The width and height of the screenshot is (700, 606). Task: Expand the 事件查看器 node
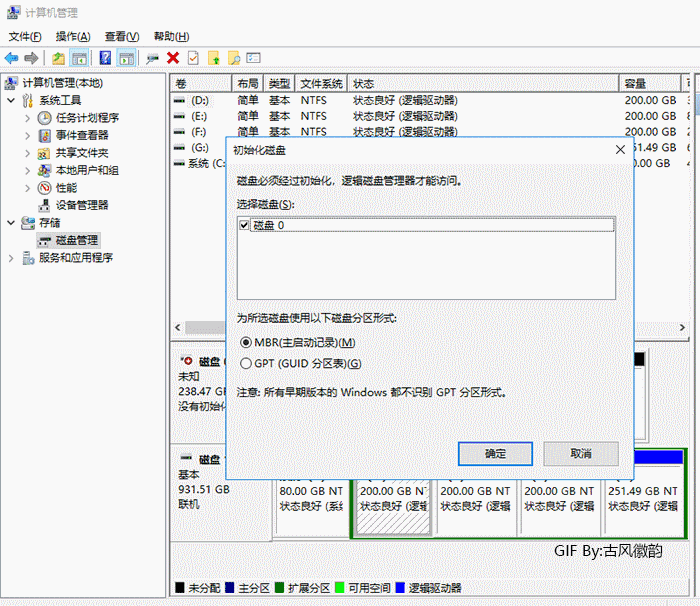[x=28, y=136]
